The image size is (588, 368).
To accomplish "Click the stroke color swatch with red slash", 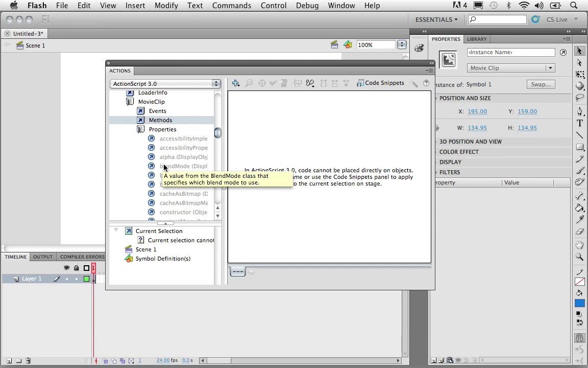I will click(x=579, y=282).
